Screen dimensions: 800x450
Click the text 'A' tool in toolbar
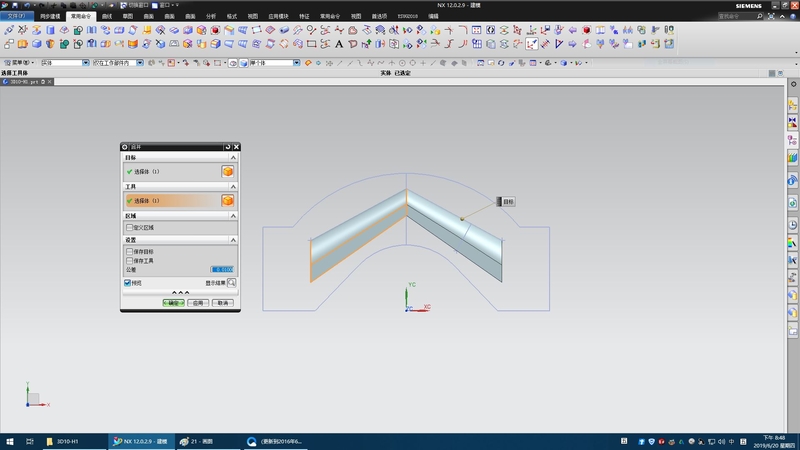[339, 44]
